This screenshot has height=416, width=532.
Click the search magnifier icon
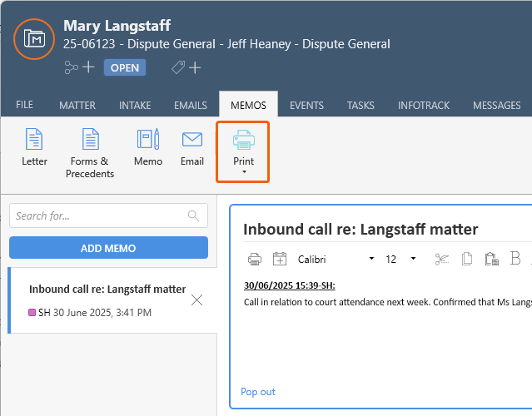tap(193, 215)
